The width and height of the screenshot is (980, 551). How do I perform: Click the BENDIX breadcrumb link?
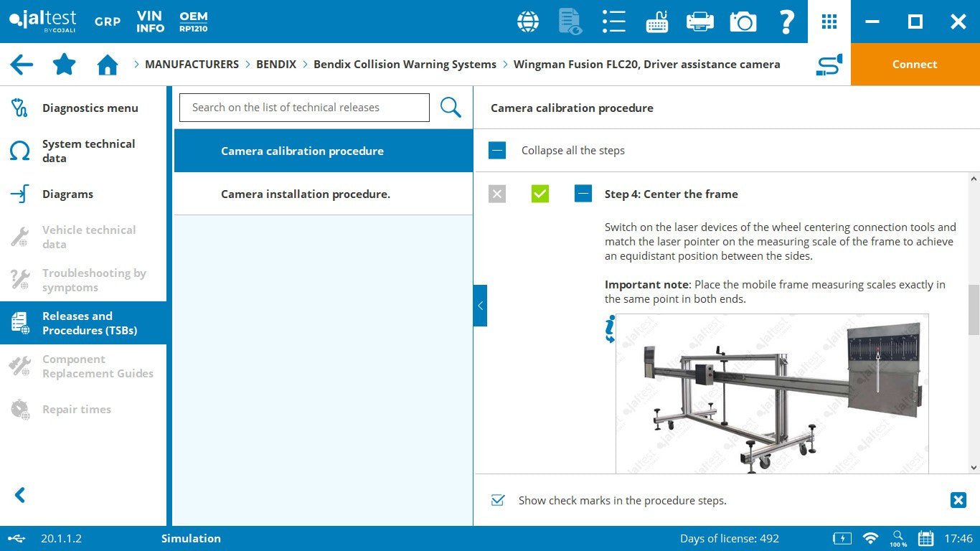click(x=275, y=65)
